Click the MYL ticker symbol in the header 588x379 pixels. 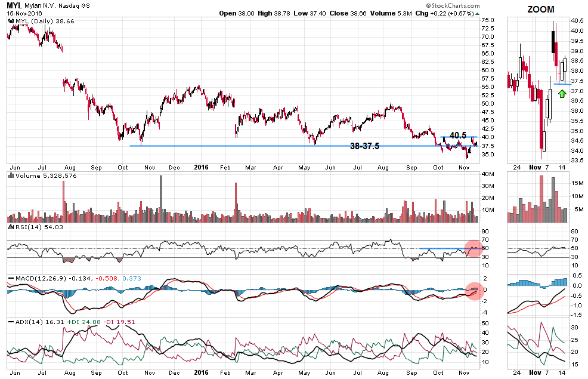click(14, 5)
